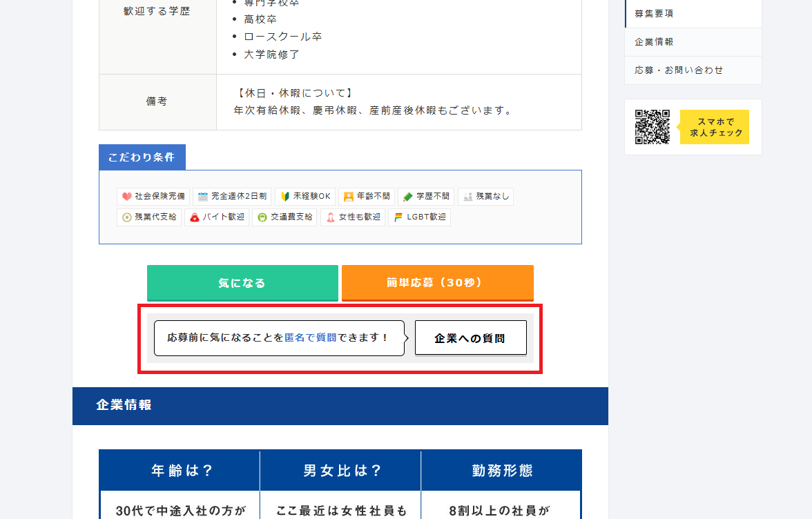
Task: Click the 企業への質問 button
Action: coord(471,338)
